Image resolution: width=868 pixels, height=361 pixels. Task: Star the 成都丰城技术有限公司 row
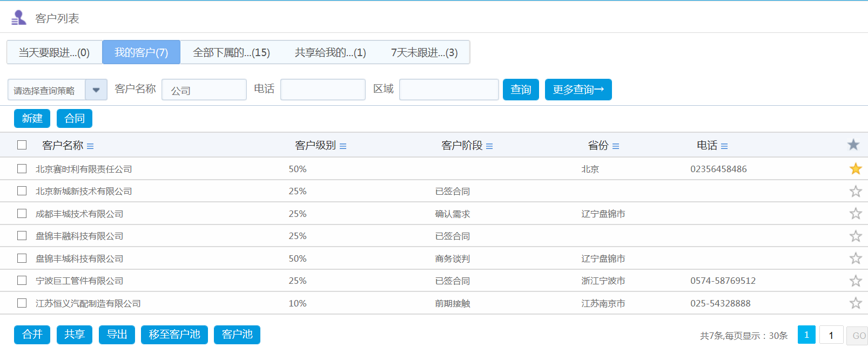click(x=856, y=214)
